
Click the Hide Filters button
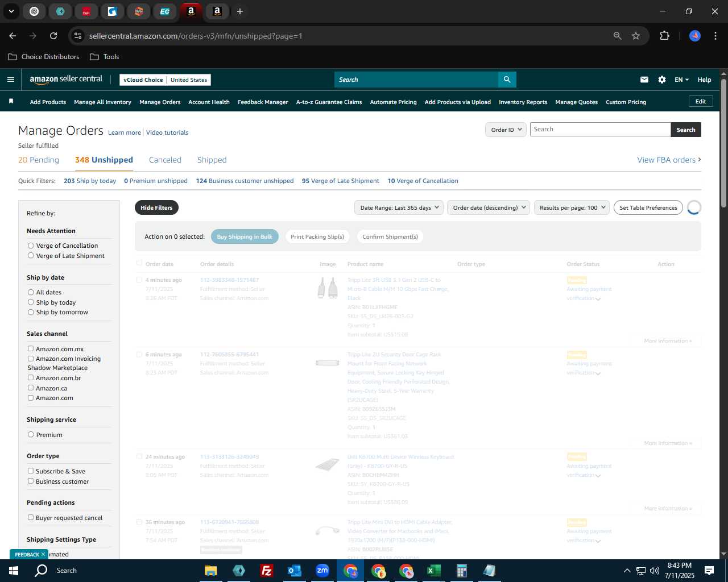[156, 207]
